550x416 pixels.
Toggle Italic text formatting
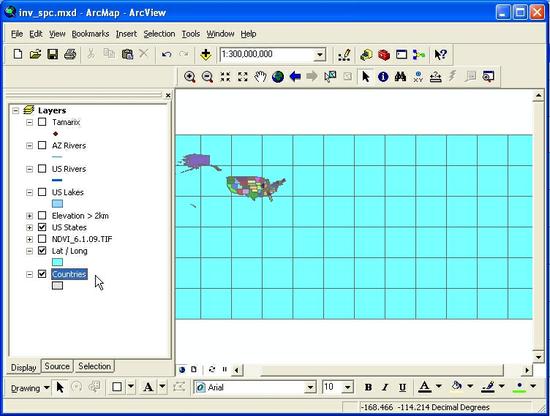tap(385, 387)
